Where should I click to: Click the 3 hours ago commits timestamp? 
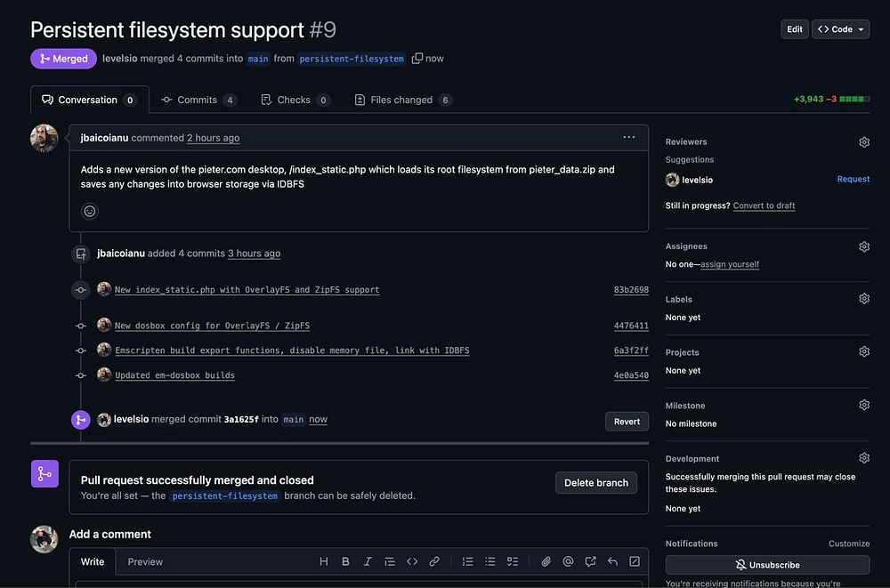(x=255, y=254)
